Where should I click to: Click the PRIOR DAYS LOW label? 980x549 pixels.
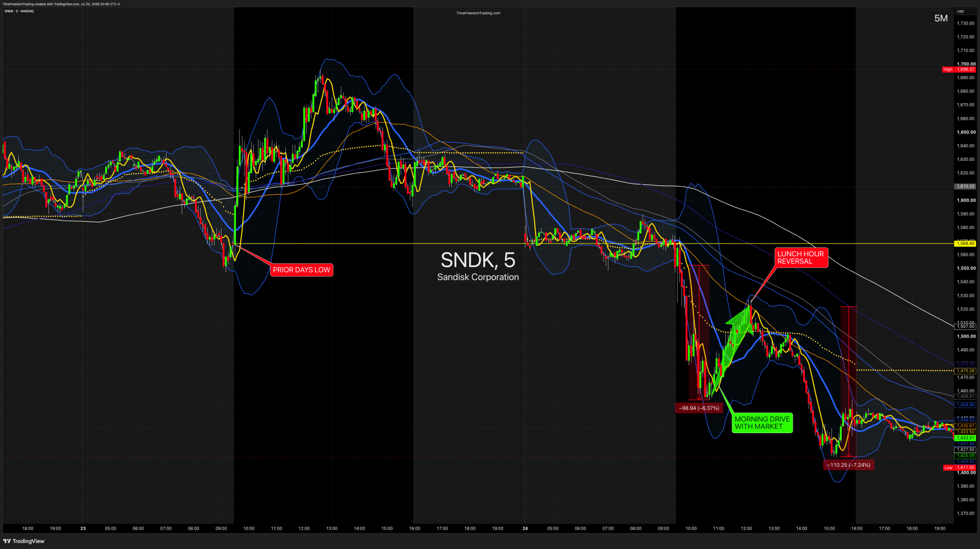coord(302,270)
